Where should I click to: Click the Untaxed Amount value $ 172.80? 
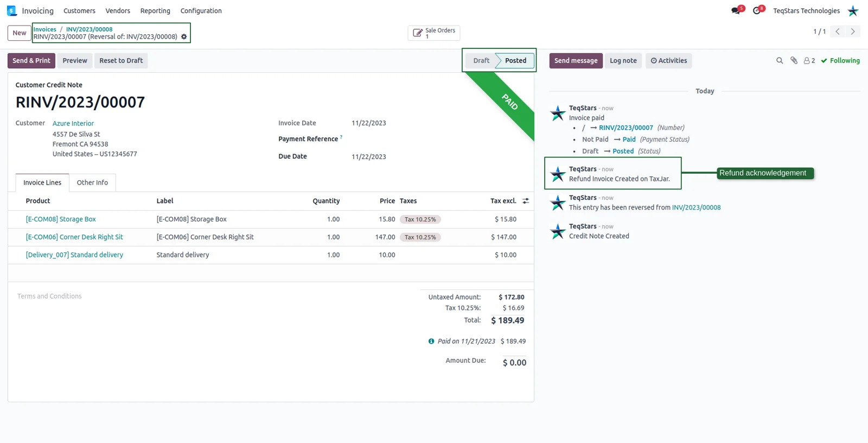[512, 298]
